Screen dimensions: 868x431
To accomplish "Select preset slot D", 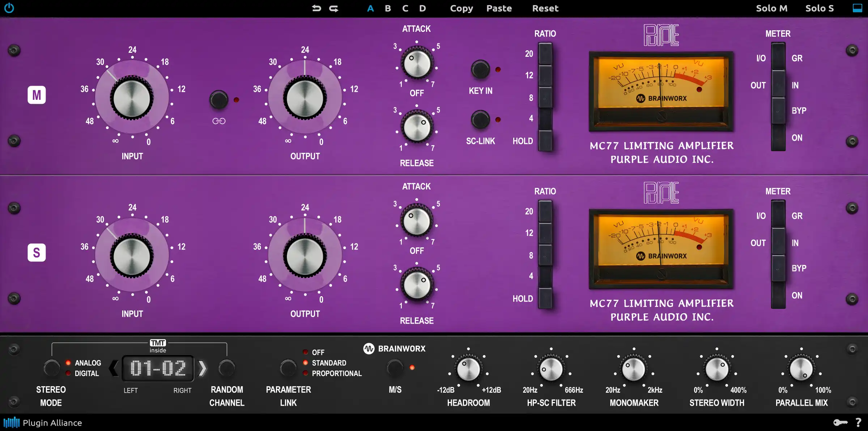I will click(x=422, y=8).
